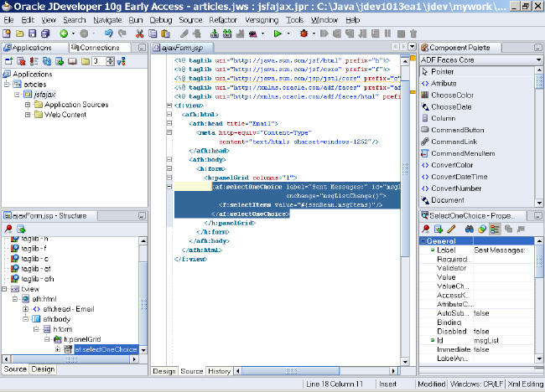Click the delete icon in Applications toolbar

pos(21,61)
